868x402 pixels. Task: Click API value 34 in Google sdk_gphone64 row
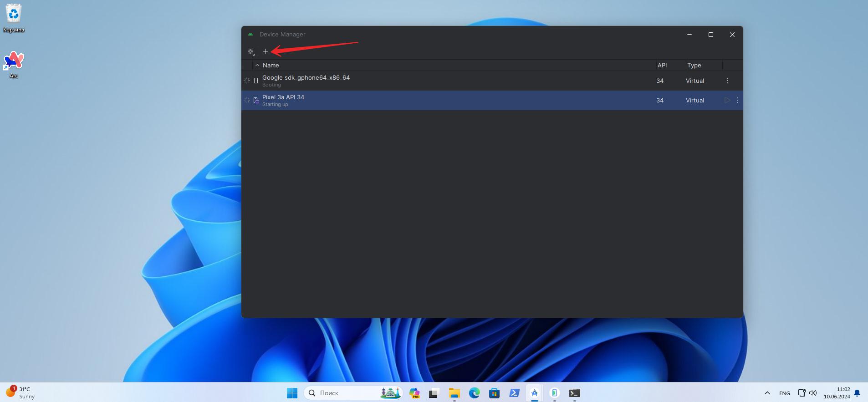coord(660,81)
